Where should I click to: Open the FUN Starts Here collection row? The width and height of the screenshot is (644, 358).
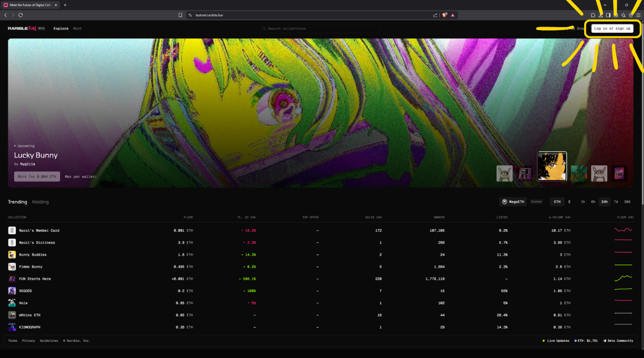tap(320, 279)
